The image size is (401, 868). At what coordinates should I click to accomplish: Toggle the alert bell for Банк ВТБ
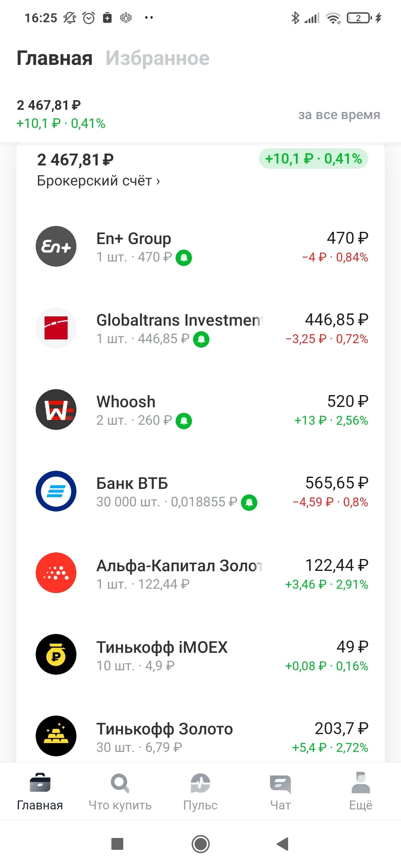249,502
